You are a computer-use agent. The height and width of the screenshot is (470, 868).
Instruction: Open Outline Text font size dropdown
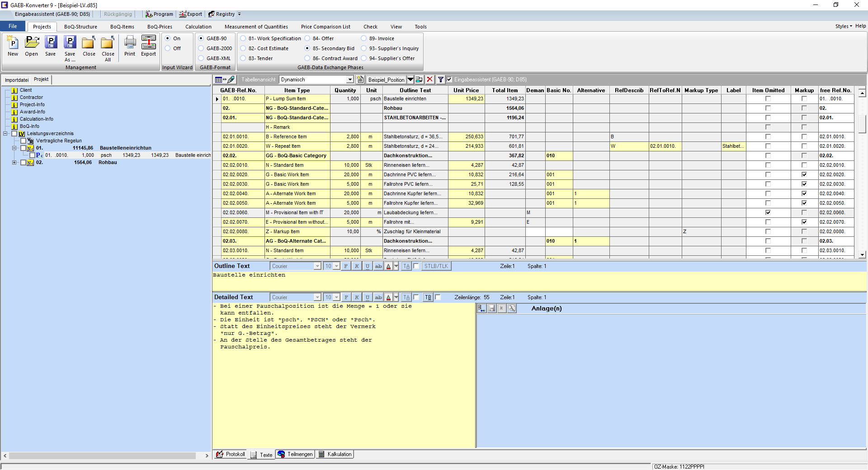pyautogui.click(x=336, y=266)
